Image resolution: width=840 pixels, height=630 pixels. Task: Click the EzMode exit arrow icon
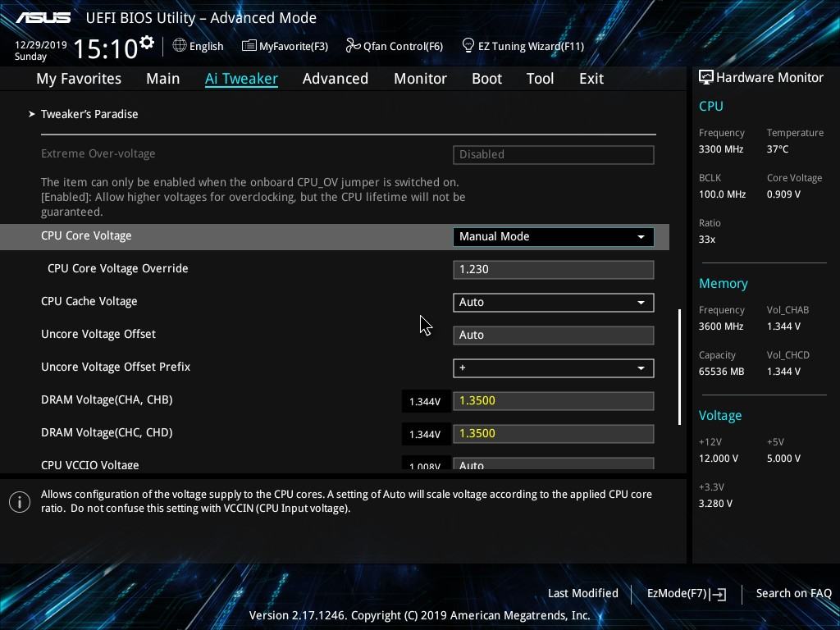(719, 594)
